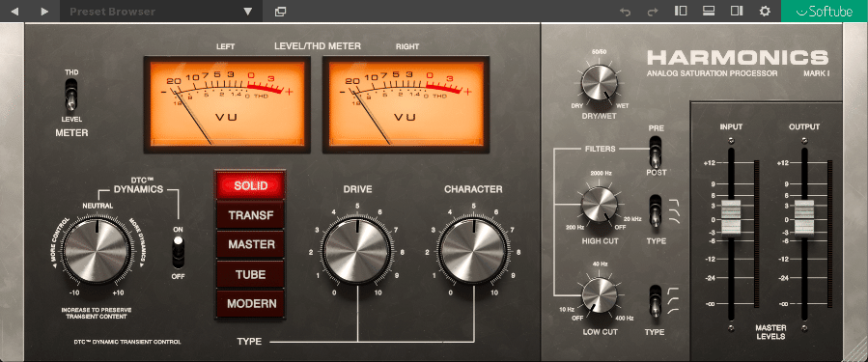Flip the Low Cut TYPE switch
Screen dimensions: 868x362
pyautogui.click(x=656, y=301)
